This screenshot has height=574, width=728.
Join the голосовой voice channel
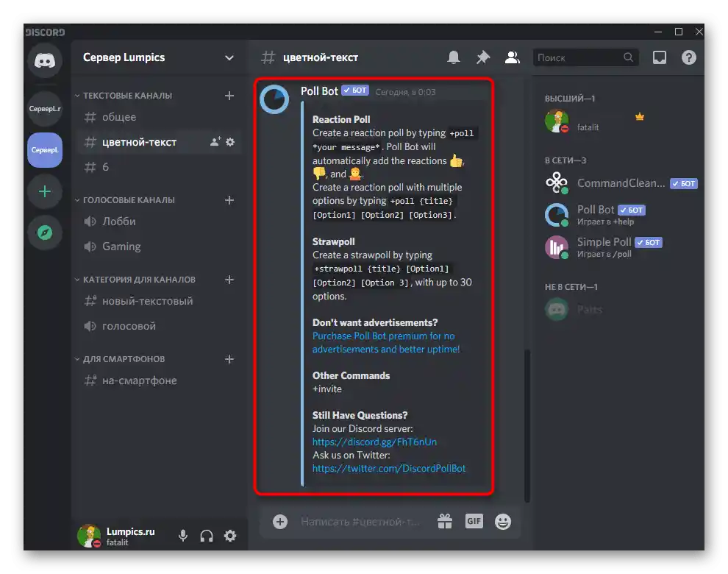pyautogui.click(x=158, y=326)
